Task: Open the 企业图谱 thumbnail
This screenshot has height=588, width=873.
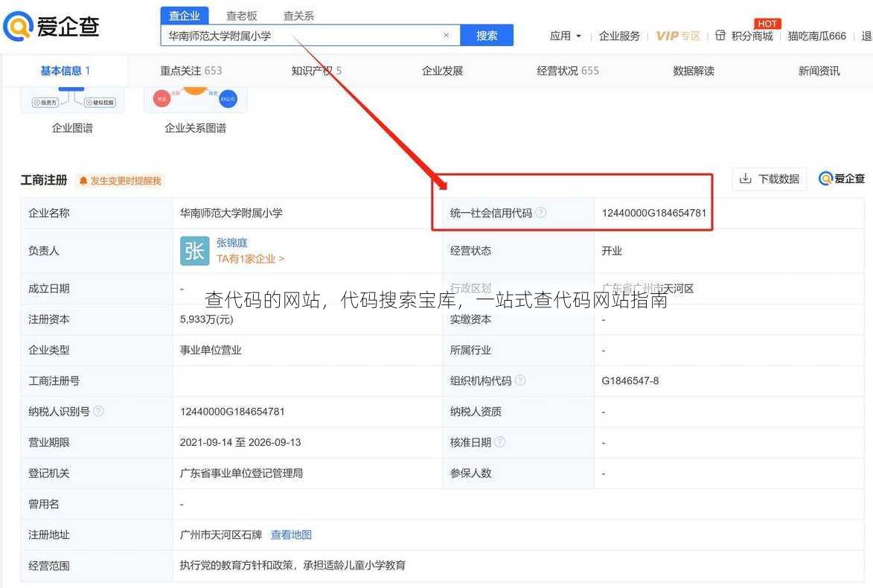Action: click(x=72, y=100)
